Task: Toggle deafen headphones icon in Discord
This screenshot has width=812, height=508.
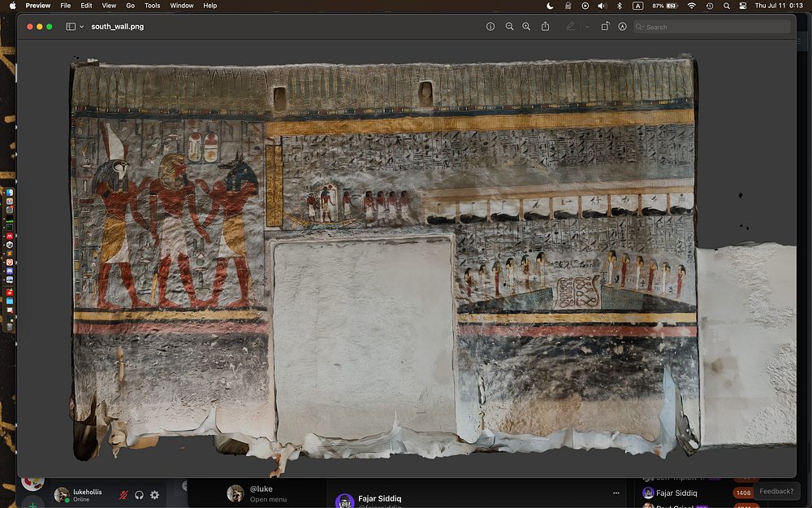Action: (139, 495)
